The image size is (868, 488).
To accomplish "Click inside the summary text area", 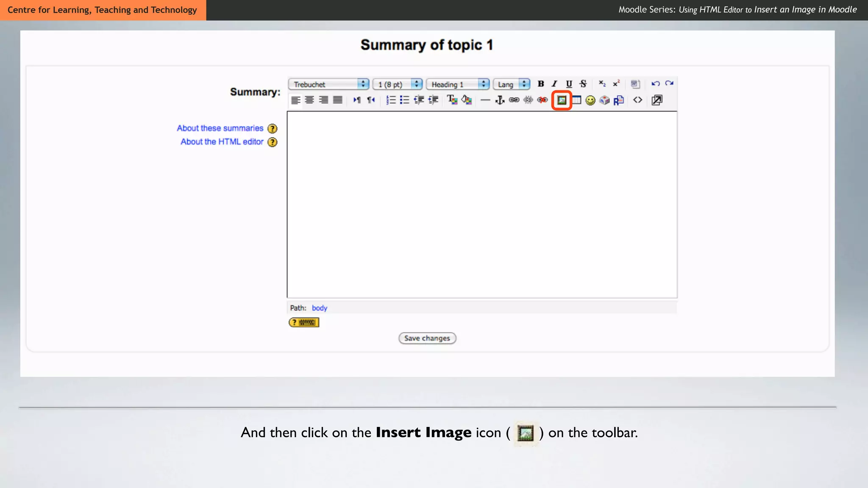I will tap(482, 205).
